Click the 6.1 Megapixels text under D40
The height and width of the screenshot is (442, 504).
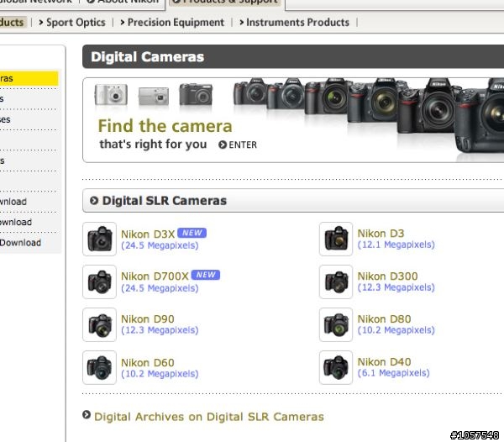click(393, 373)
